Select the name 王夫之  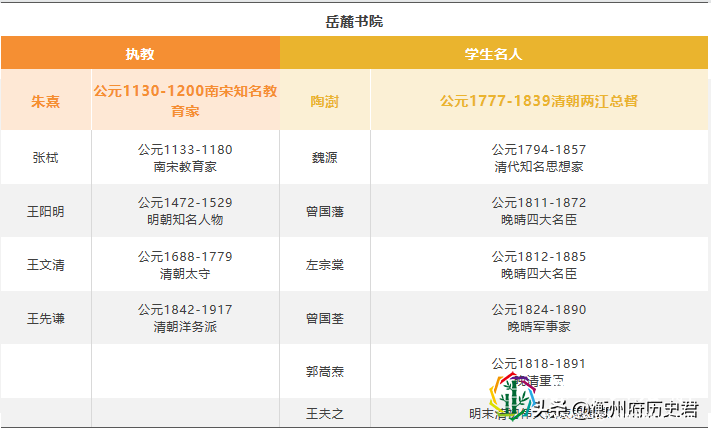click(325, 413)
